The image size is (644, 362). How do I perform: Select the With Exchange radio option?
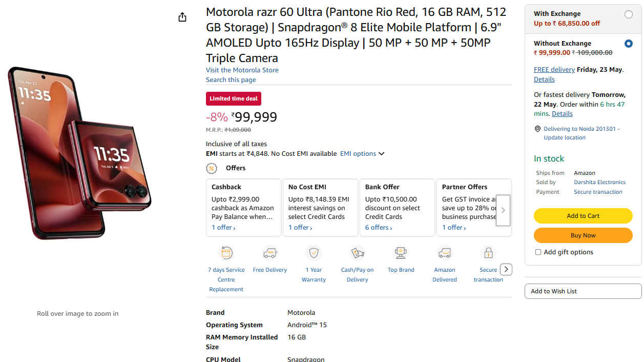pos(629,14)
